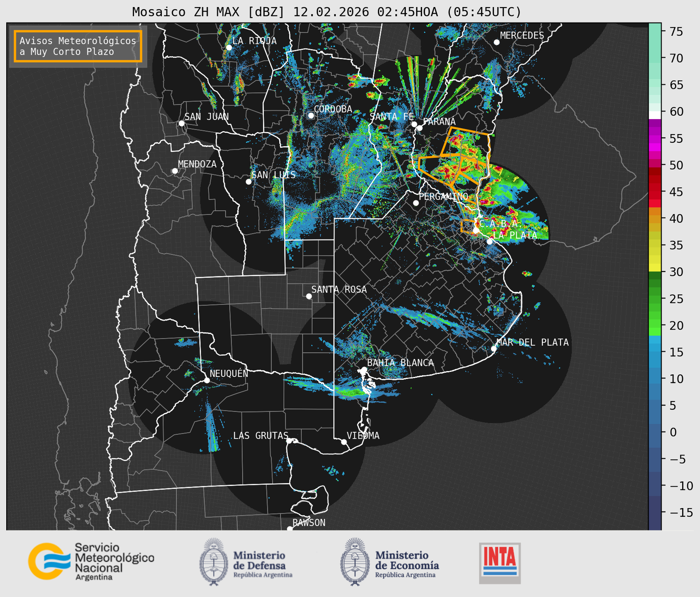This screenshot has width=700, height=597.
Task: Click the Avisos Meteorológicos a Muy Corto Plazo box
Action: pos(78,46)
